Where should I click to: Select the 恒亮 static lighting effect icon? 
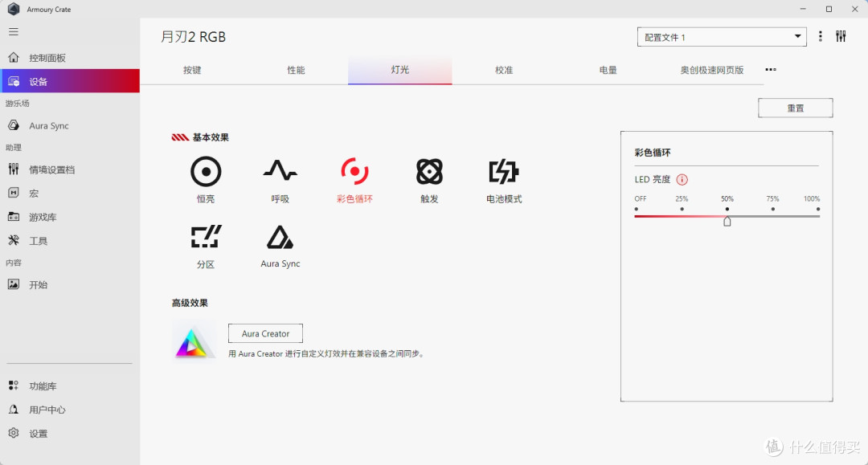206,171
